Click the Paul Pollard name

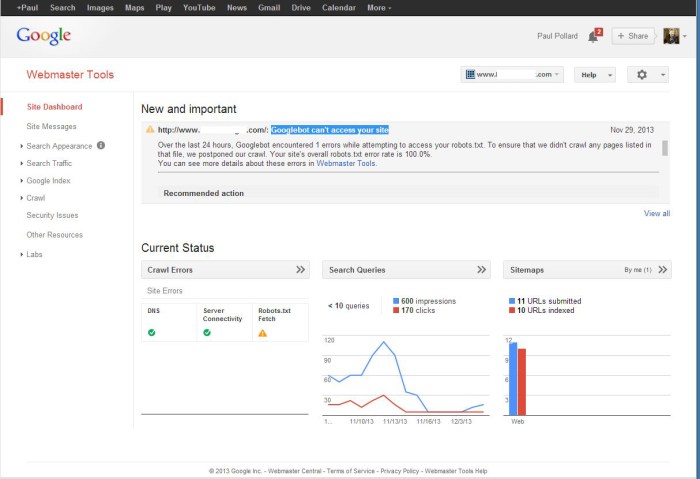click(557, 36)
